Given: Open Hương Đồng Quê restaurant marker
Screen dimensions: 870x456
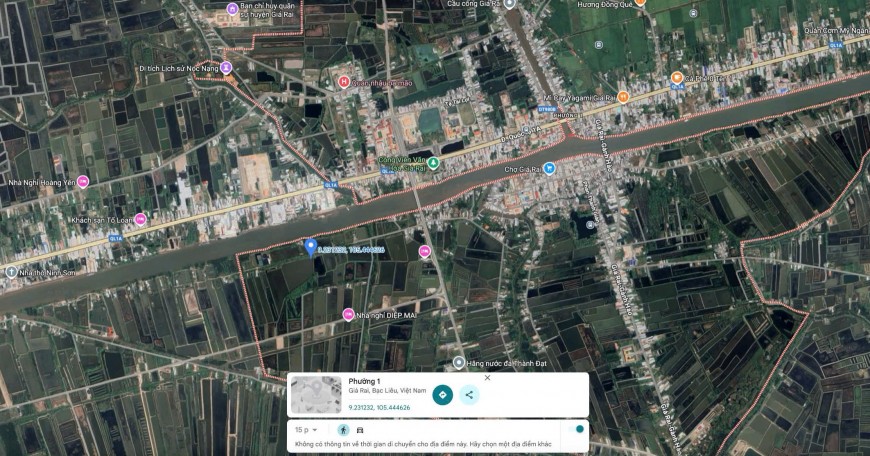Looking at the screenshot, I should click(x=640, y=3).
